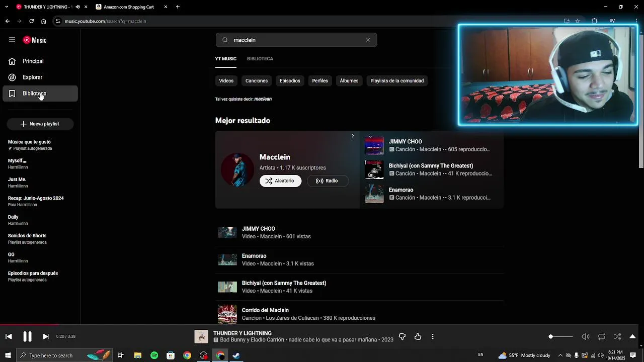Filter results by Canciones

[x=257, y=80]
